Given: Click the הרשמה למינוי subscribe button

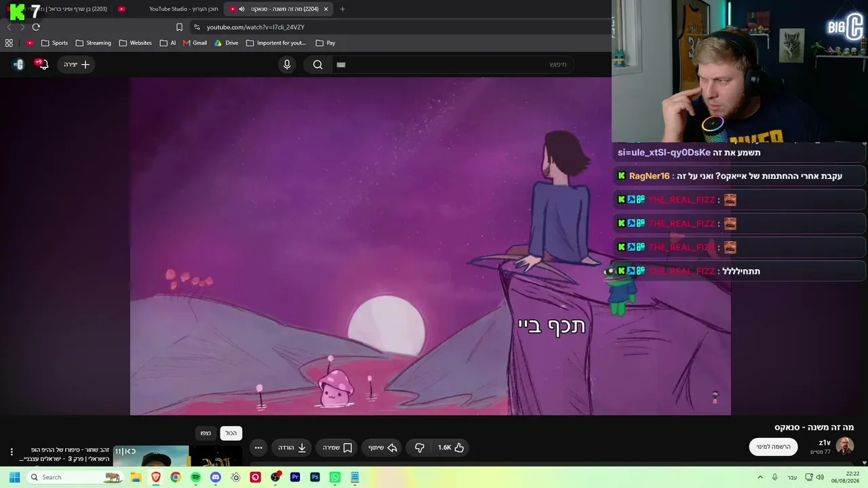Looking at the screenshot, I should point(773,447).
